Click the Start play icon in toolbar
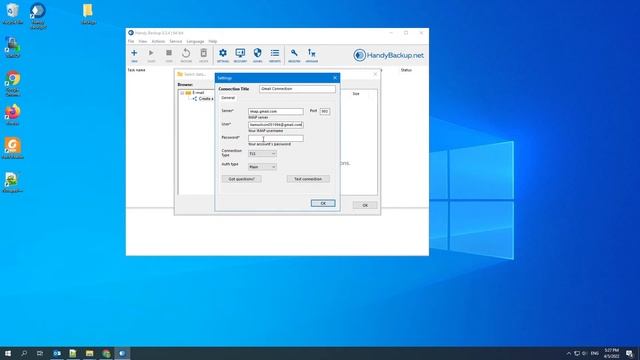The height and width of the screenshot is (360, 640). tap(151, 53)
